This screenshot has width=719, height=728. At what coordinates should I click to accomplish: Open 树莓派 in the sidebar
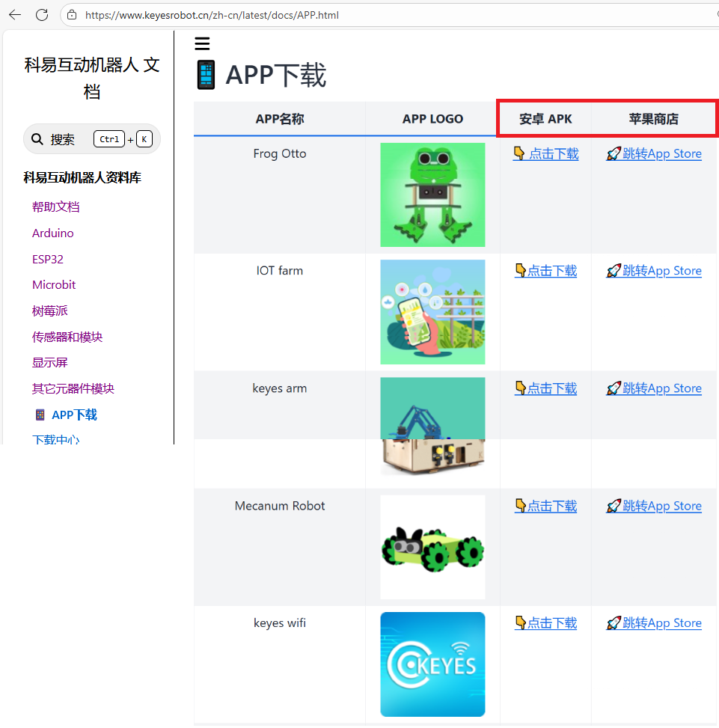(49, 311)
